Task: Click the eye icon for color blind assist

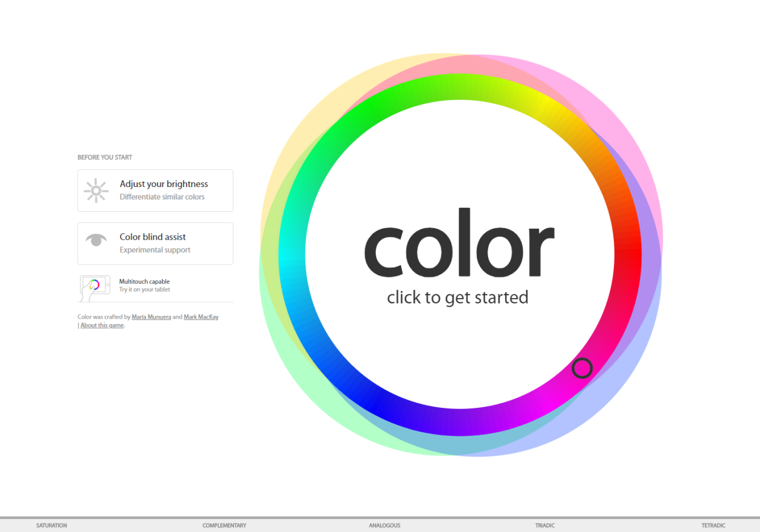Action: [96, 240]
